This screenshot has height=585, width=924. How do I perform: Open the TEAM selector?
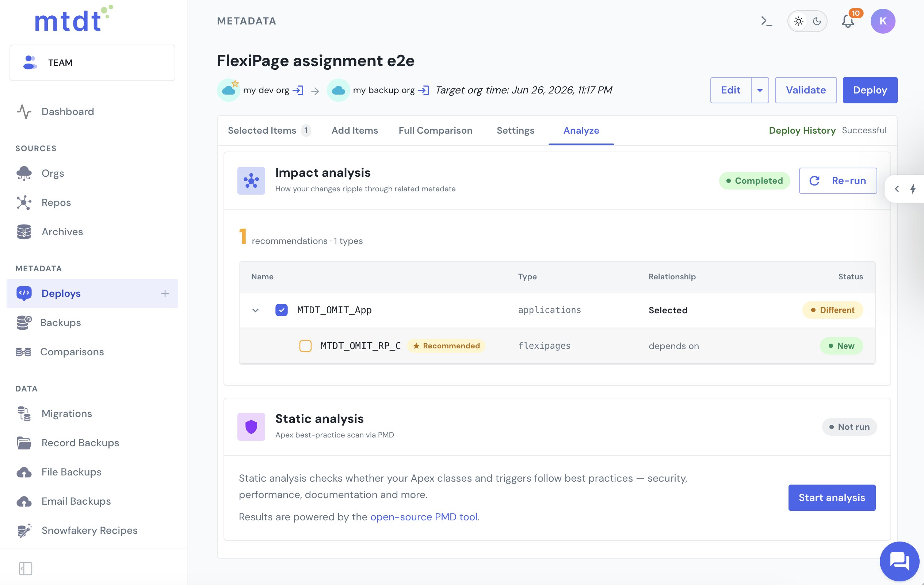click(92, 62)
